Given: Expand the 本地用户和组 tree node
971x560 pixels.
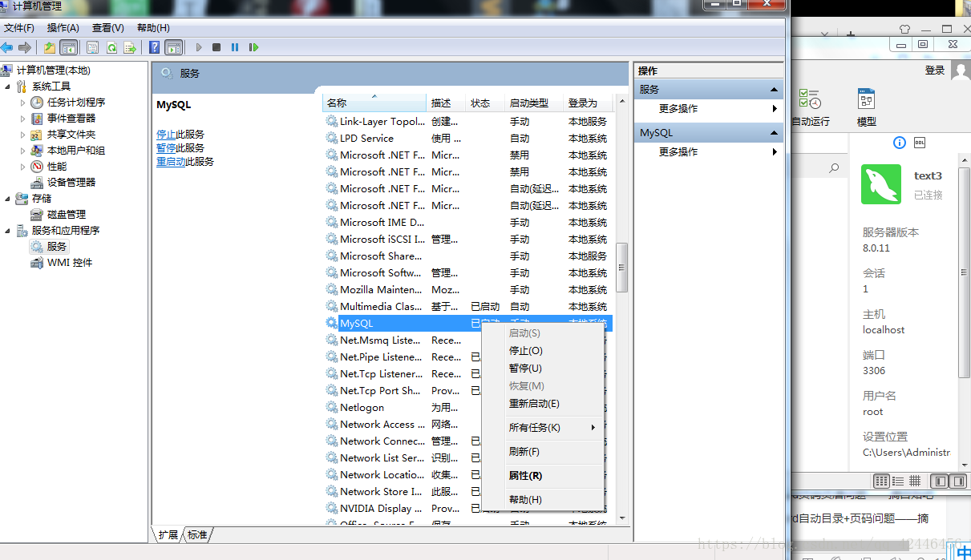Looking at the screenshot, I should tap(23, 150).
